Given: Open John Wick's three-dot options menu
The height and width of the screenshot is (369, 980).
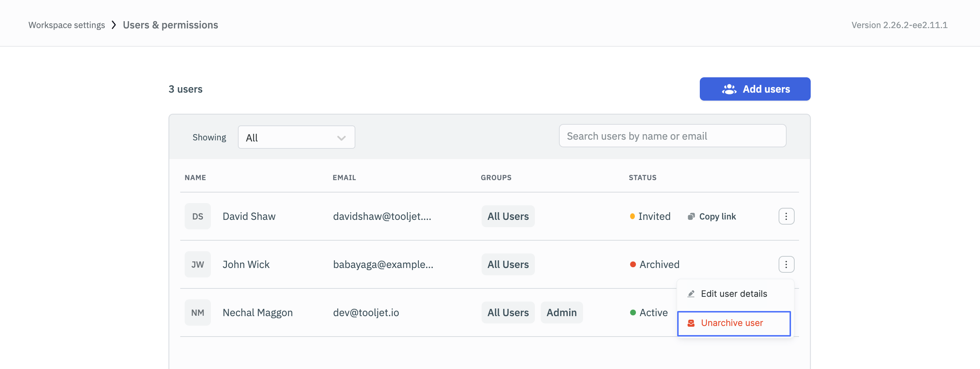Looking at the screenshot, I should point(786,264).
